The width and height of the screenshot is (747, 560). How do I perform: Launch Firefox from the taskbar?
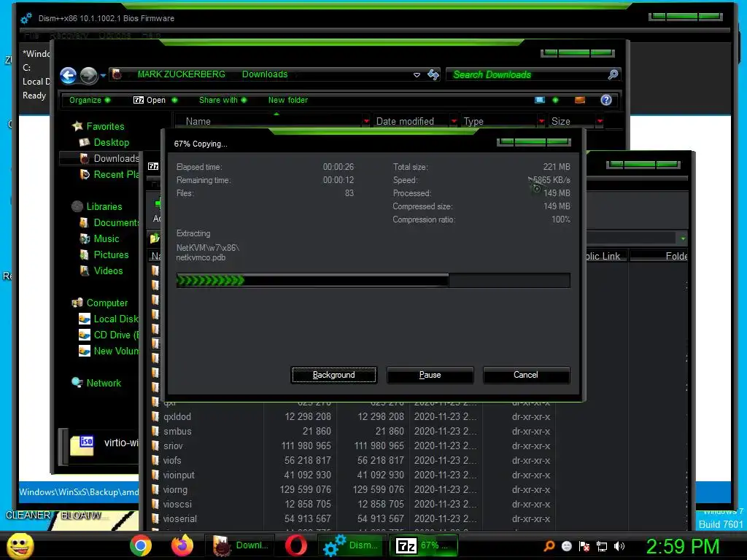point(182,545)
